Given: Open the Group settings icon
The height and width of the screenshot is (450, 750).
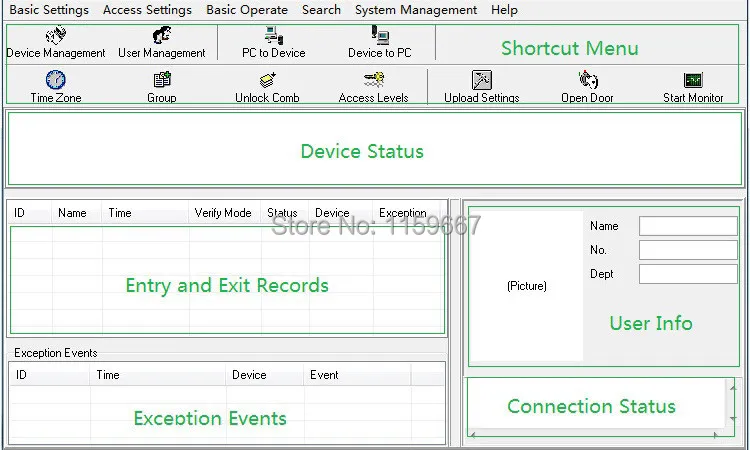Looking at the screenshot, I should tap(162, 80).
